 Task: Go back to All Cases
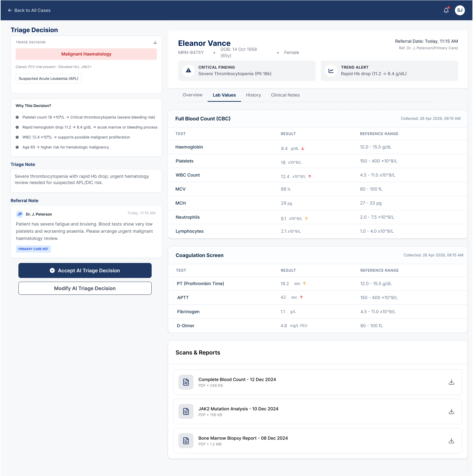[x=29, y=10]
